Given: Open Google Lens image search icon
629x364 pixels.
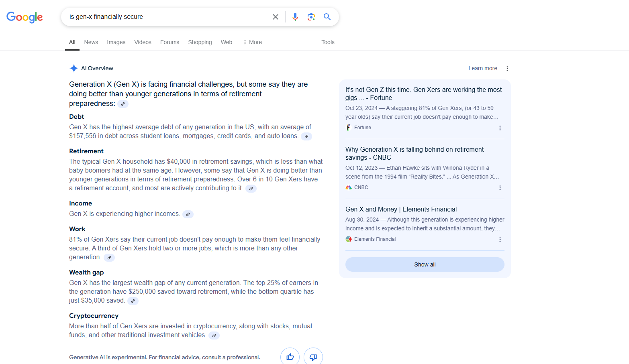Looking at the screenshot, I should [311, 17].
